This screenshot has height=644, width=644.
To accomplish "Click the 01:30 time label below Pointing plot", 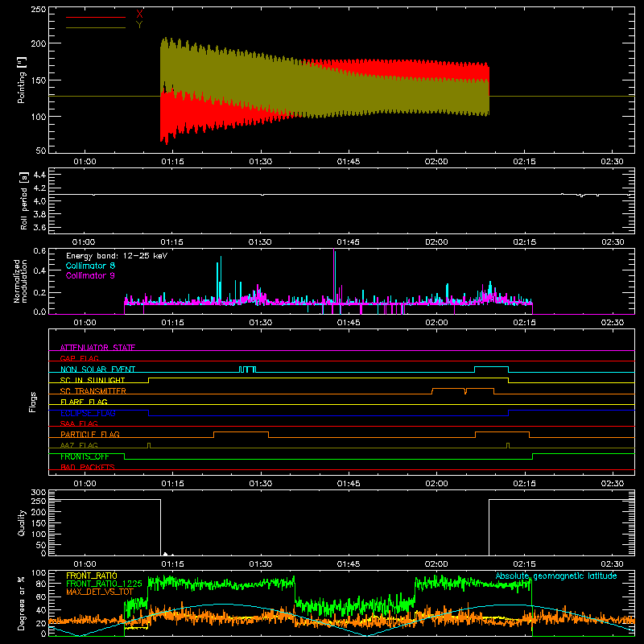I will pyautogui.click(x=260, y=162).
